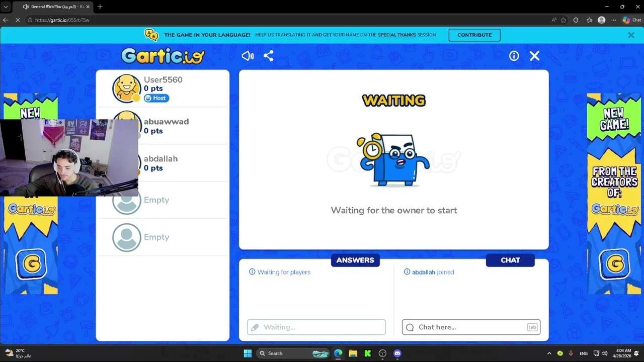Share the room via share icon
This screenshot has height=362, width=644.
coord(268,56)
